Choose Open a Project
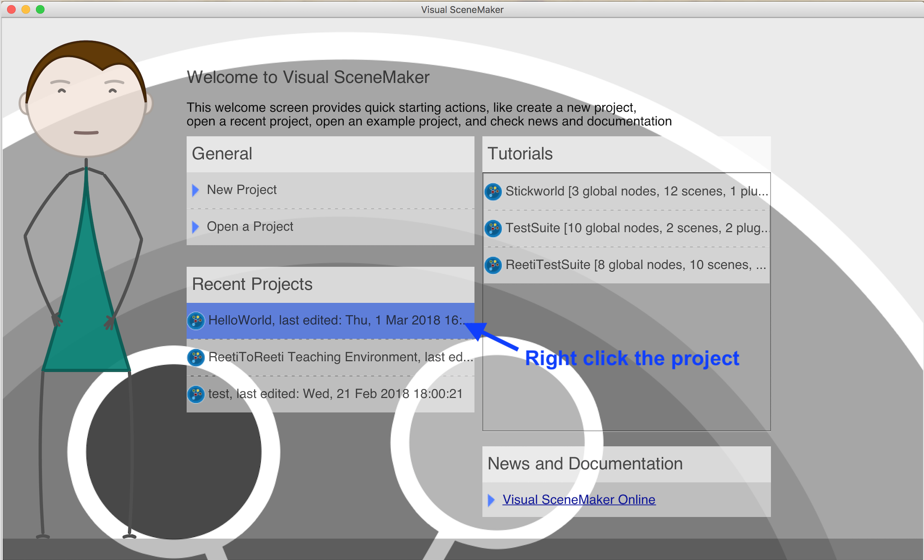924x560 pixels. [x=250, y=227]
